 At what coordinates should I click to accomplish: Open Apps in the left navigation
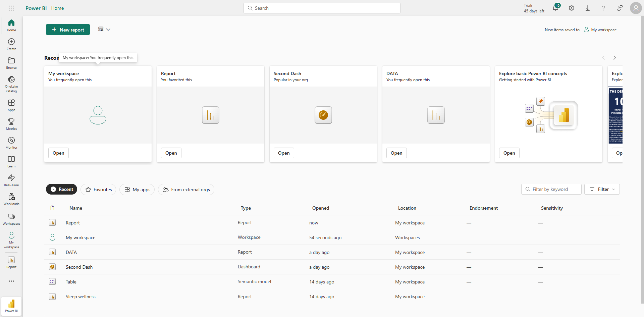(11, 105)
